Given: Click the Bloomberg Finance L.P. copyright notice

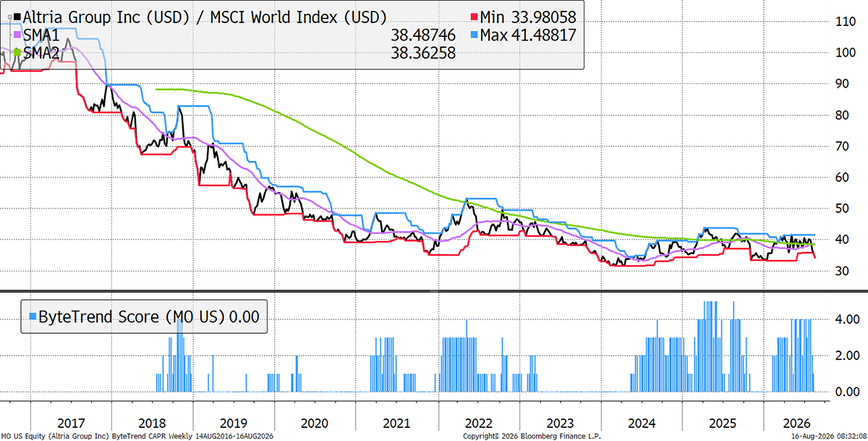Looking at the screenshot, I should (532, 437).
